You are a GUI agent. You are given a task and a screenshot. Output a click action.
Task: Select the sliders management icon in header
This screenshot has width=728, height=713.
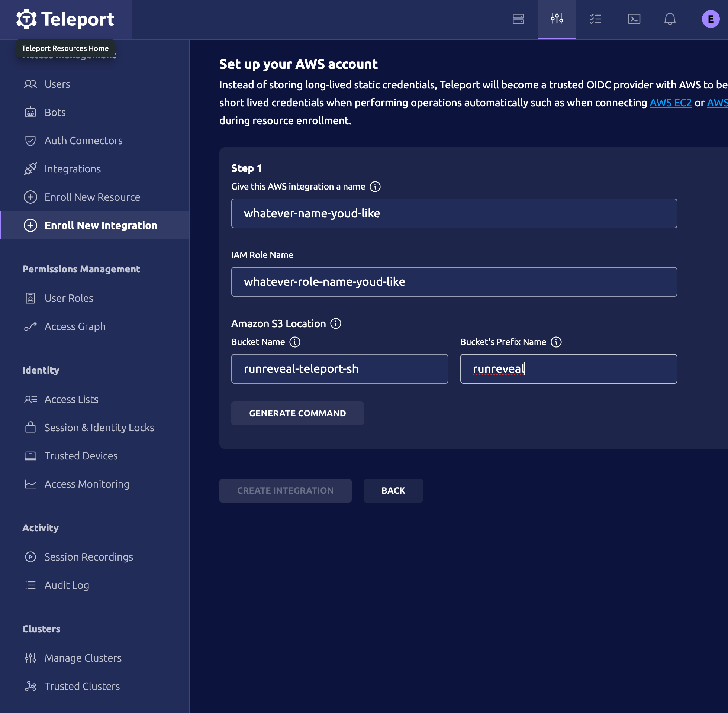point(557,19)
